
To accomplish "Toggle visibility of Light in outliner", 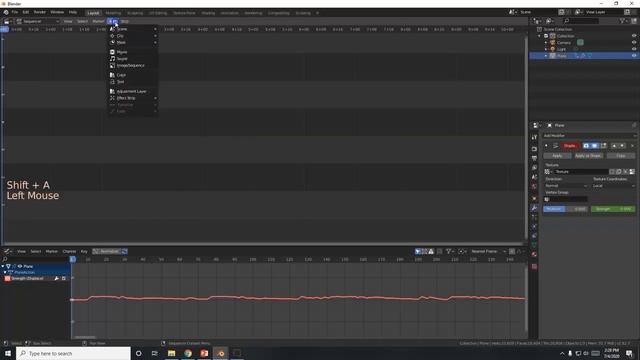I will point(634,49).
